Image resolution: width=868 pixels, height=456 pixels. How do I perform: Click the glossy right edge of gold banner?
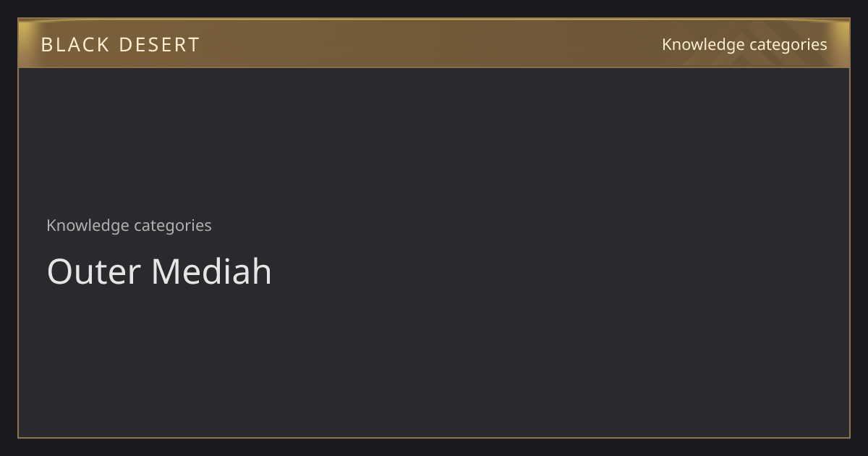pyautogui.click(x=842, y=43)
